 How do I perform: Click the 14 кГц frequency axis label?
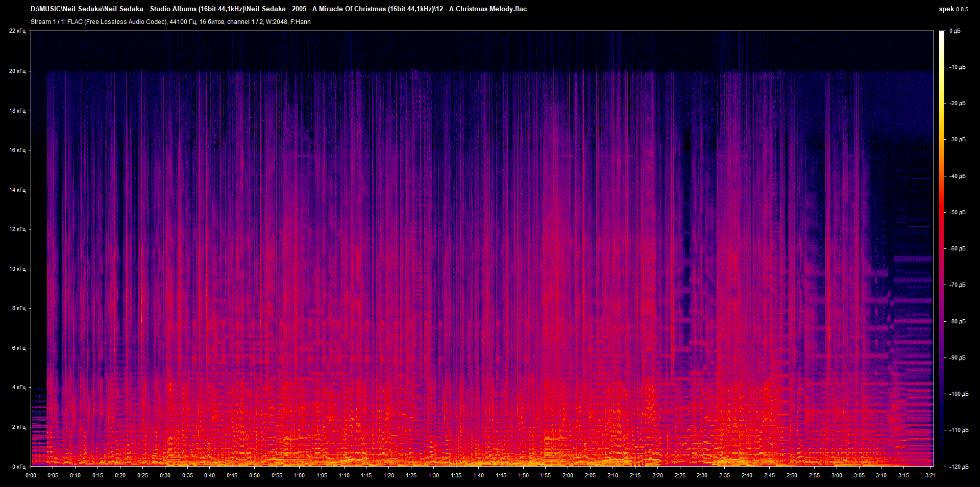pyautogui.click(x=17, y=190)
